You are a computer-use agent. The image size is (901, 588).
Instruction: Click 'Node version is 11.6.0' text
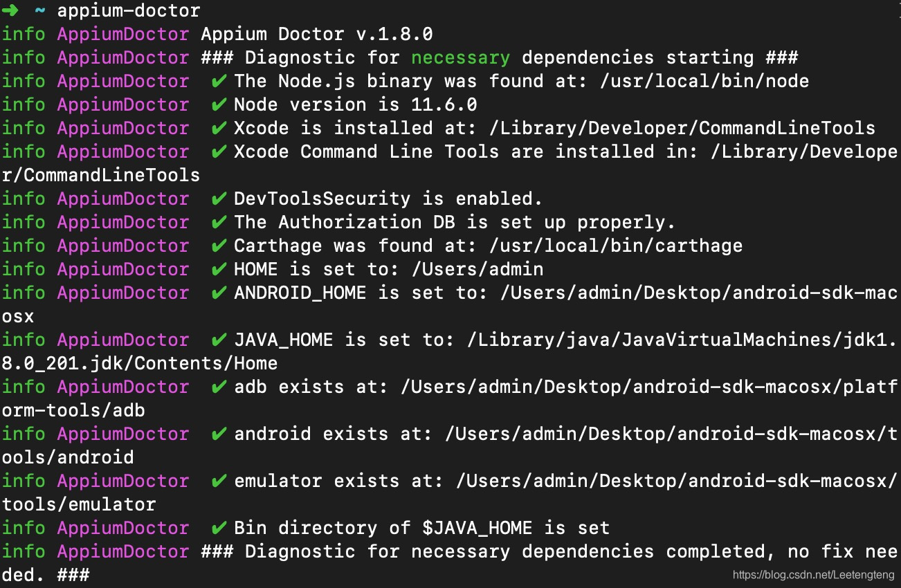coord(356,105)
